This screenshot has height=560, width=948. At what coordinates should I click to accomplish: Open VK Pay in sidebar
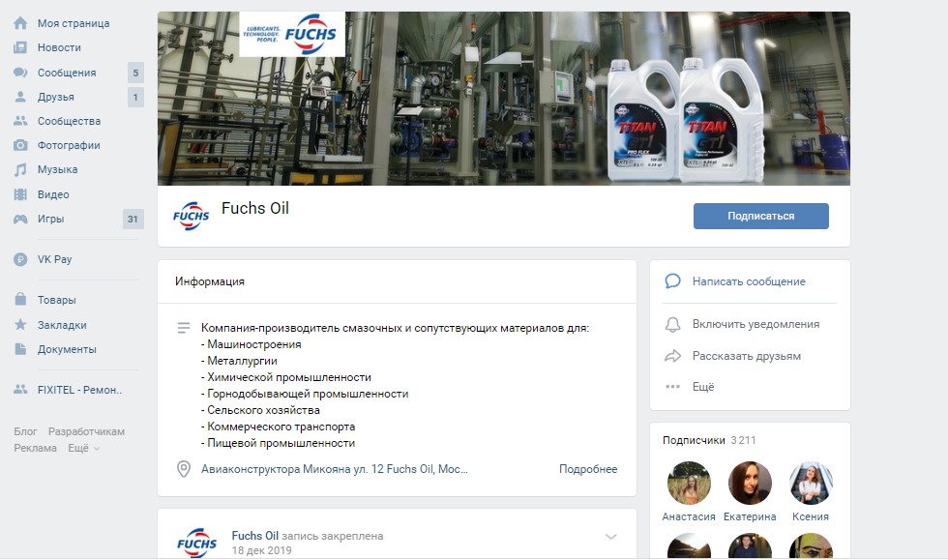(54, 259)
